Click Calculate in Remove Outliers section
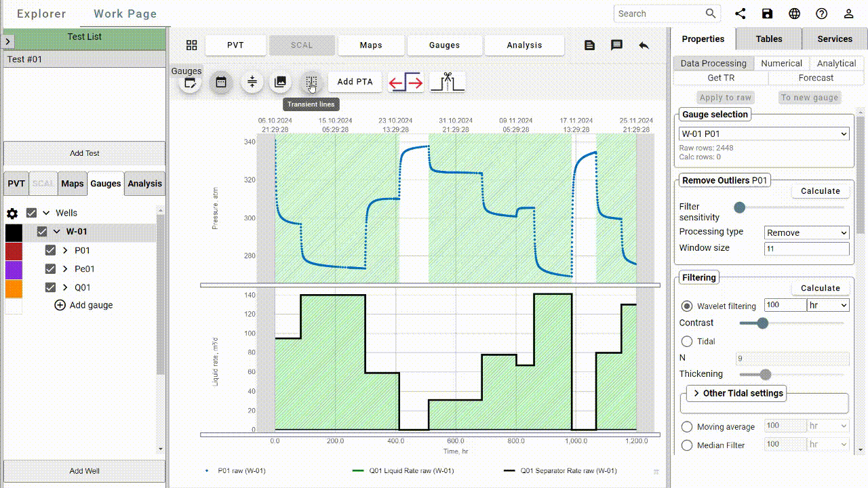Screen dimensions: 868x488 pyautogui.click(x=821, y=191)
